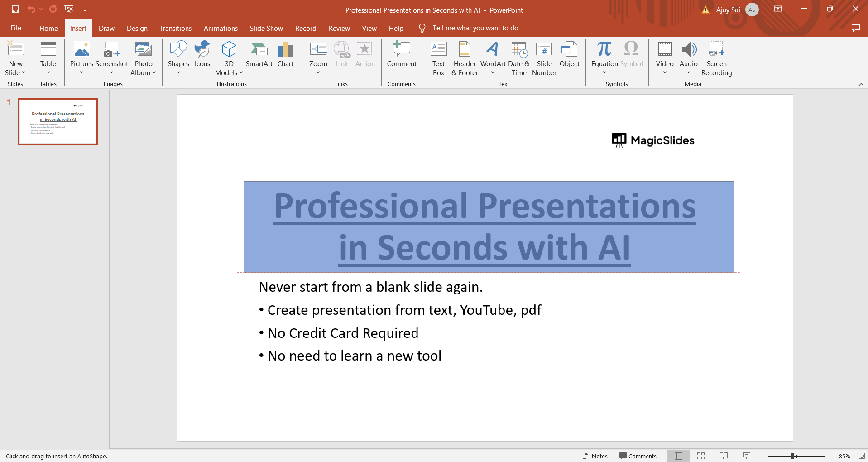The image size is (868, 462).
Task: Expand the Shapes dropdown gallery
Action: [178, 72]
